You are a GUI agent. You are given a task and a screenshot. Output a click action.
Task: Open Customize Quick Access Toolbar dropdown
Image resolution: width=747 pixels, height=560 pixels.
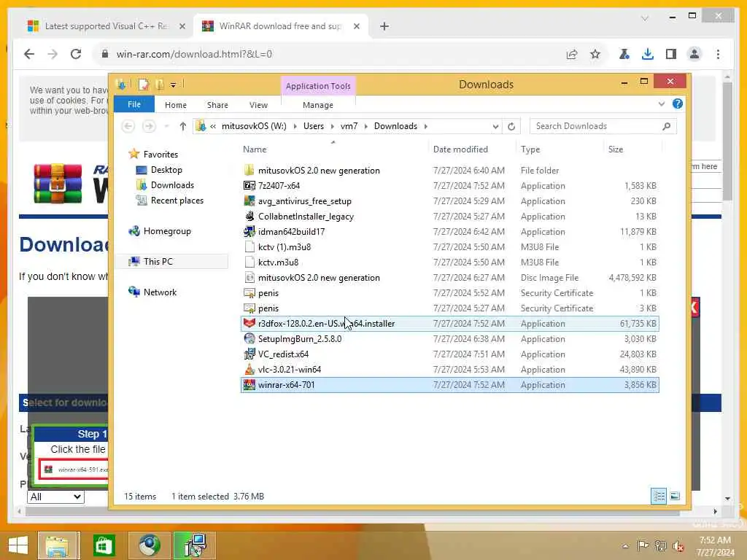173,85
